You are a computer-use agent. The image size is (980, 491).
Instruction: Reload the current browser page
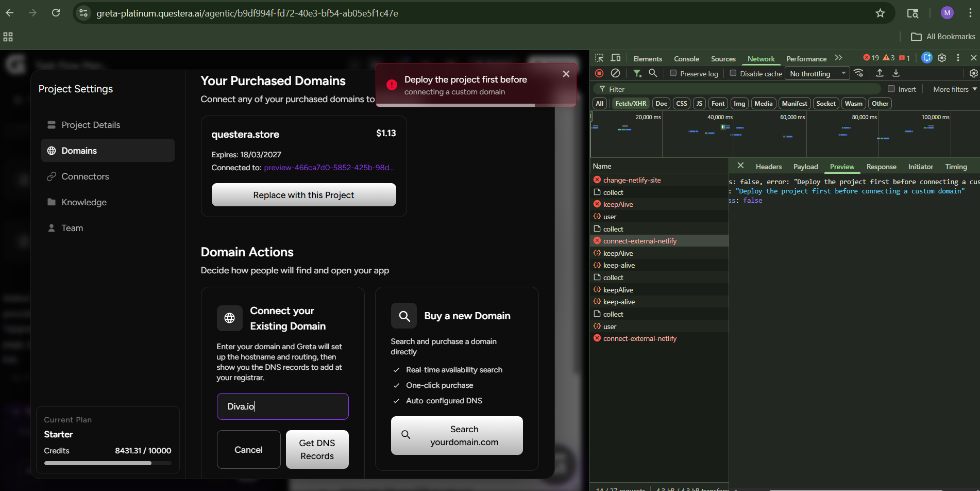click(x=56, y=13)
